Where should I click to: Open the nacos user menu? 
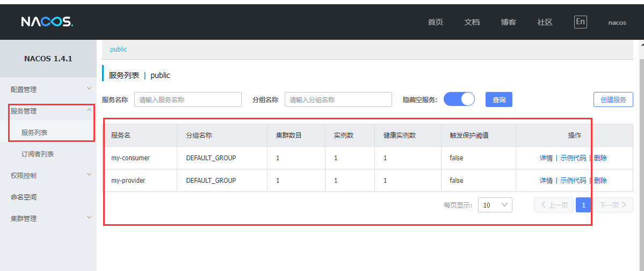point(617,23)
